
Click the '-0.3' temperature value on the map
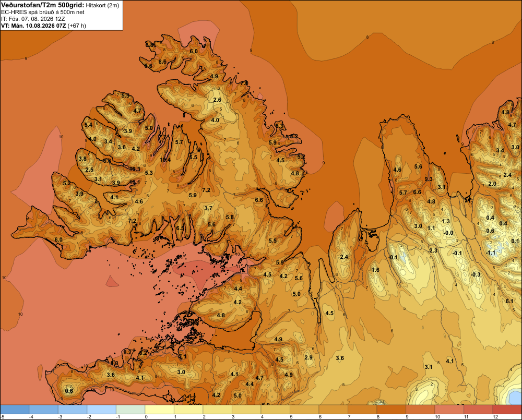coord(476,274)
